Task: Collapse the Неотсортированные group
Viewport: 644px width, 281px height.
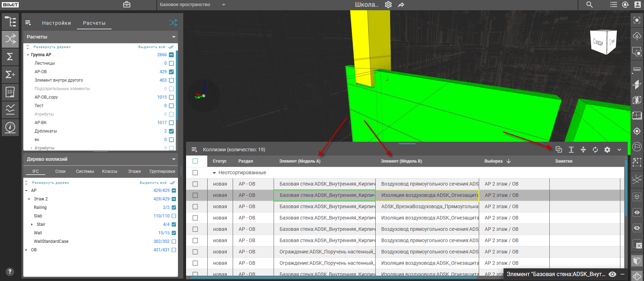Action: (214, 173)
